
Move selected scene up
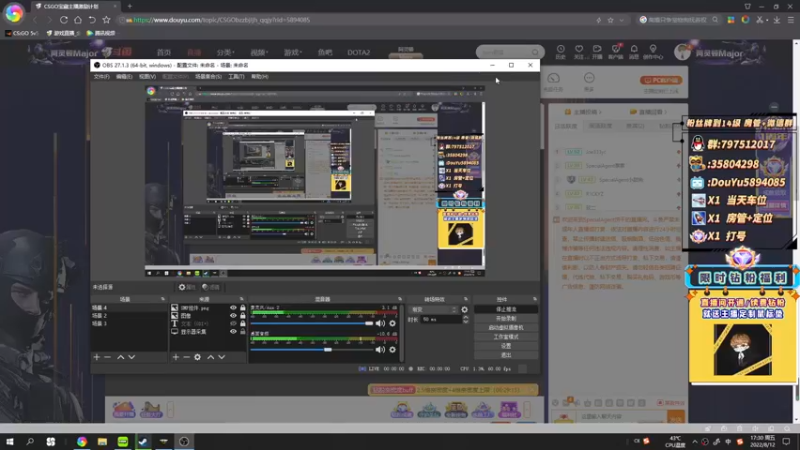click(x=120, y=357)
